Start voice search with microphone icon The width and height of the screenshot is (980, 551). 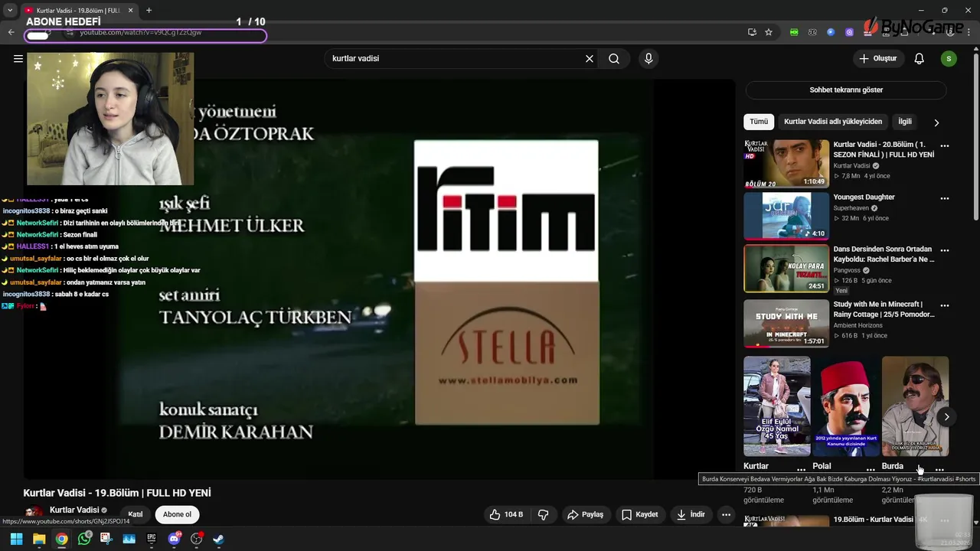coord(648,58)
